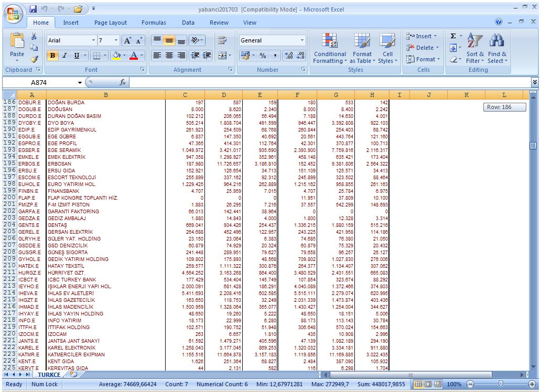Click the zoom out minus button
Screen dimensions: 541x392
(x=470, y=384)
